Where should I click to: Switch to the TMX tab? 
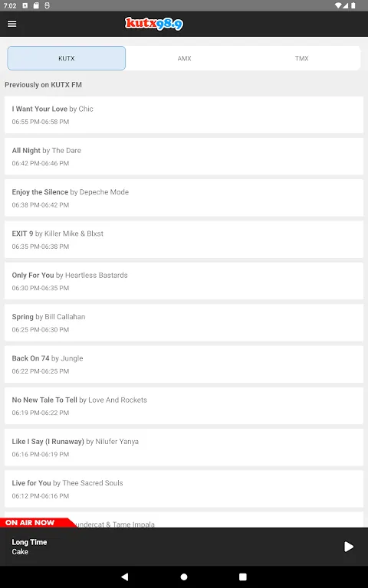click(x=302, y=58)
